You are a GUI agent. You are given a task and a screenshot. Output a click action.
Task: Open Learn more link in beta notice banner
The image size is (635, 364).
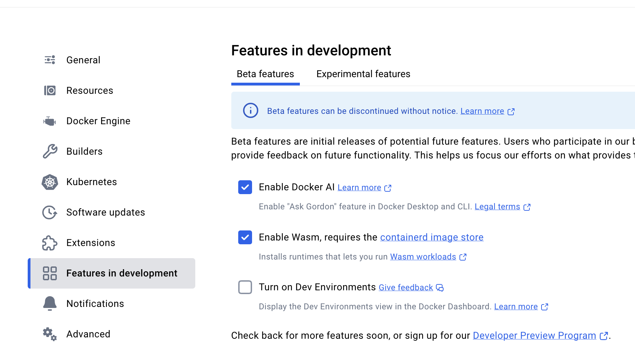482,111
